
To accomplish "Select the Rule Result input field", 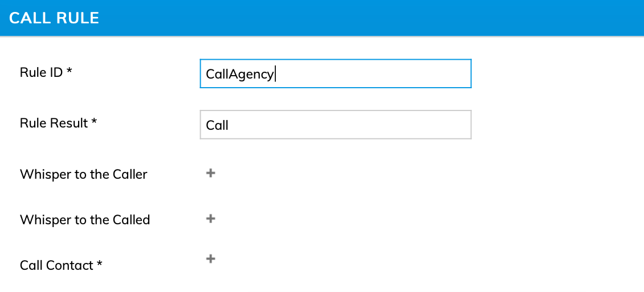I will (335, 125).
